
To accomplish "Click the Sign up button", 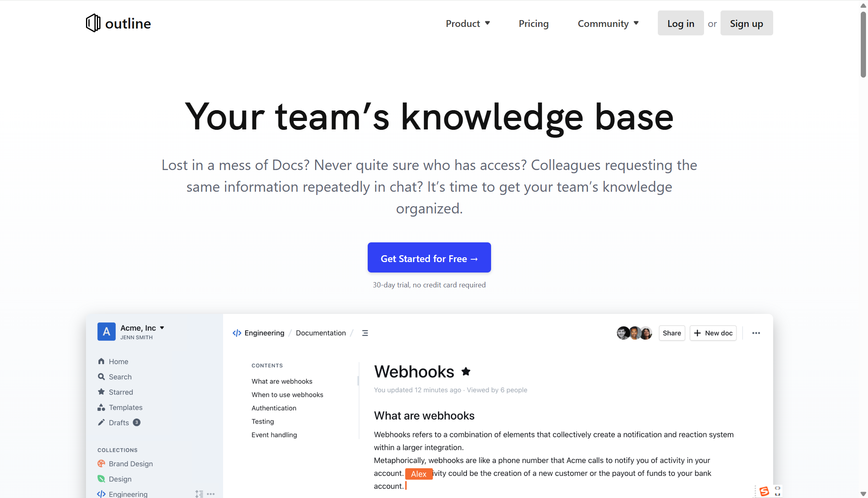I will point(746,23).
